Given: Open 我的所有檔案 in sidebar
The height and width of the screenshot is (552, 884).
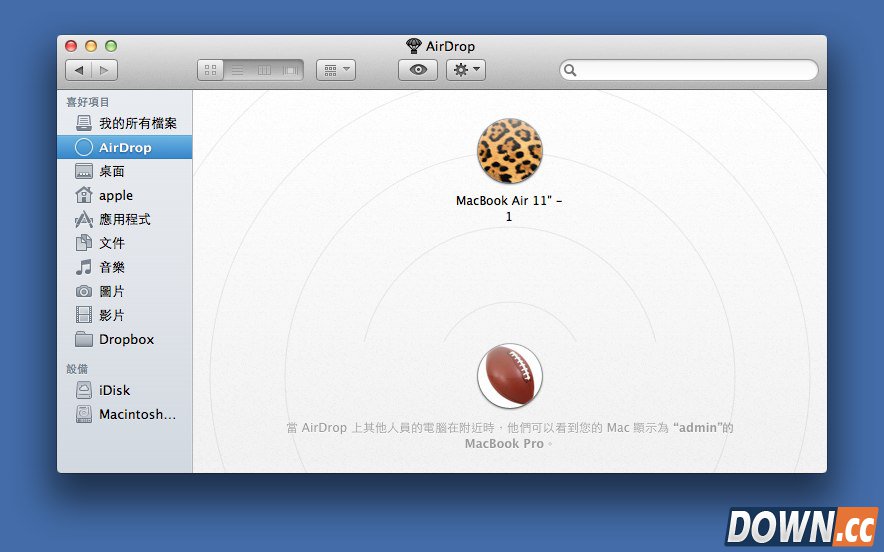Looking at the screenshot, I should pyautogui.click(x=125, y=123).
